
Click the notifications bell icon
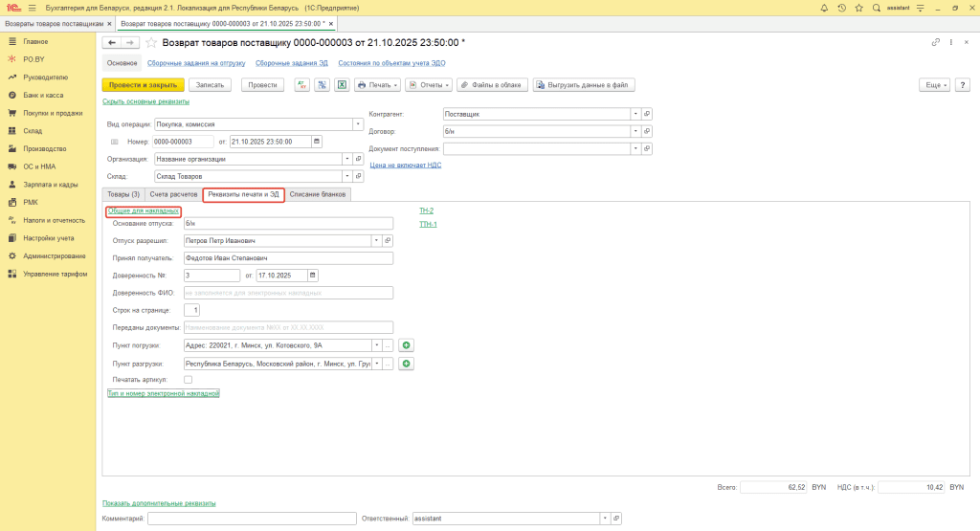824,8
